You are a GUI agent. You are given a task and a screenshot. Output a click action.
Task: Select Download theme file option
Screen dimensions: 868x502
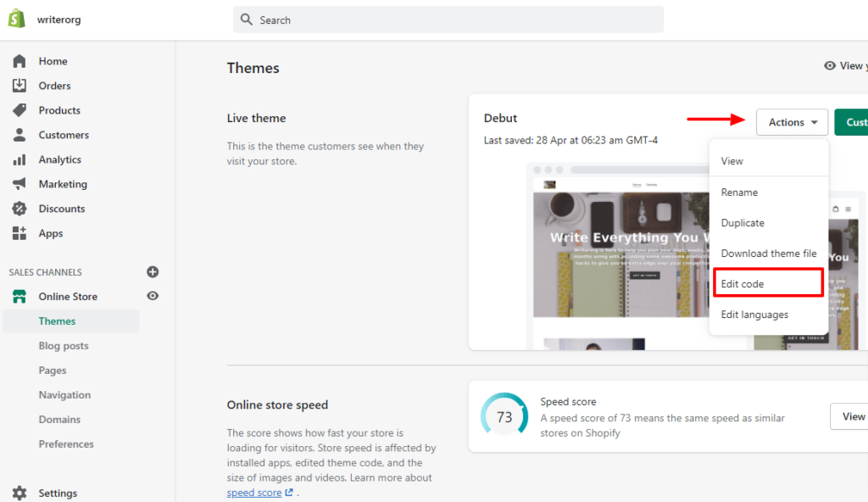click(x=768, y=254)
